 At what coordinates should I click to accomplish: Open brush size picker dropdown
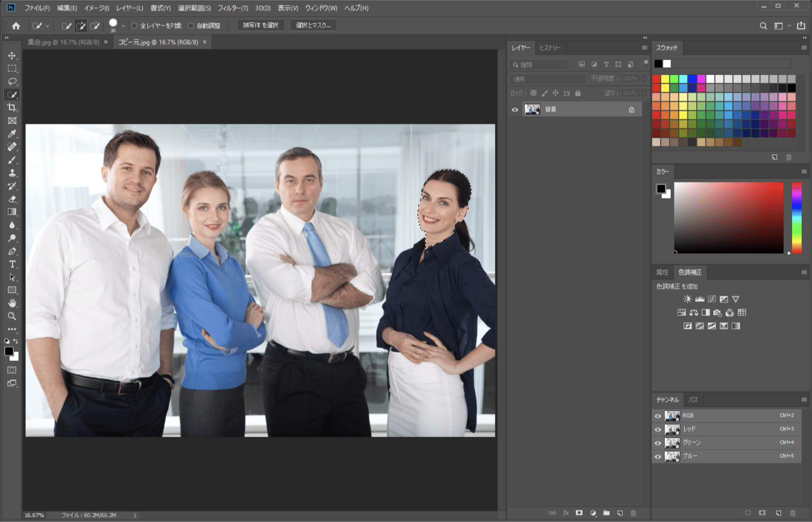(x=123, y=26)
